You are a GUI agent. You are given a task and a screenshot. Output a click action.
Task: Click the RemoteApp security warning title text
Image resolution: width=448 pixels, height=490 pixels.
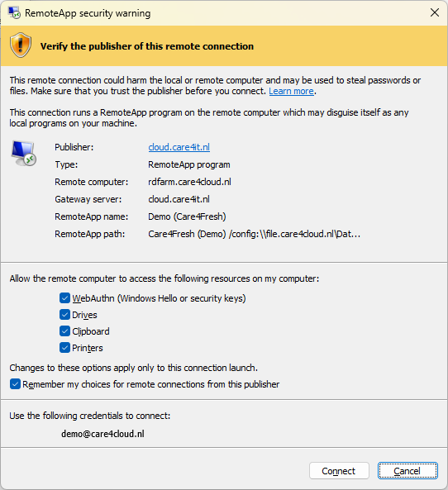[88, 13]
